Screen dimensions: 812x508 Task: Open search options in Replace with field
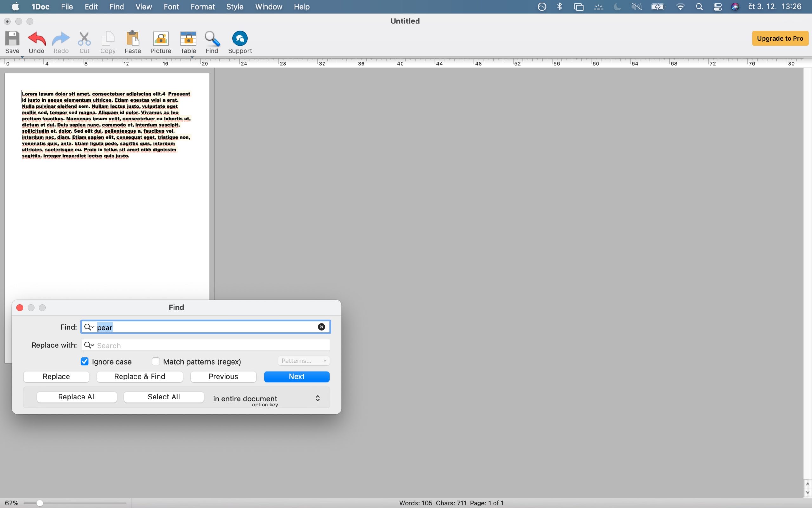pos(89,346)
